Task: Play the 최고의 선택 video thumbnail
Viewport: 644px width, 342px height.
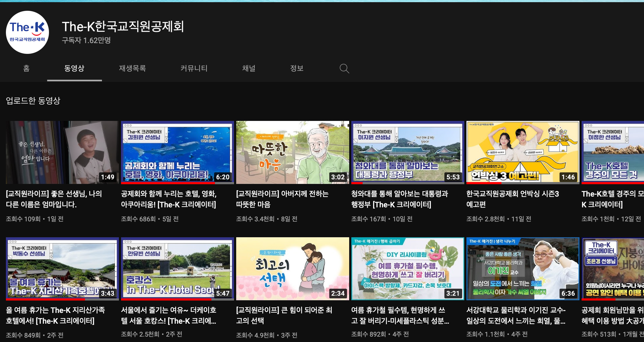Action: coord(292,268)
